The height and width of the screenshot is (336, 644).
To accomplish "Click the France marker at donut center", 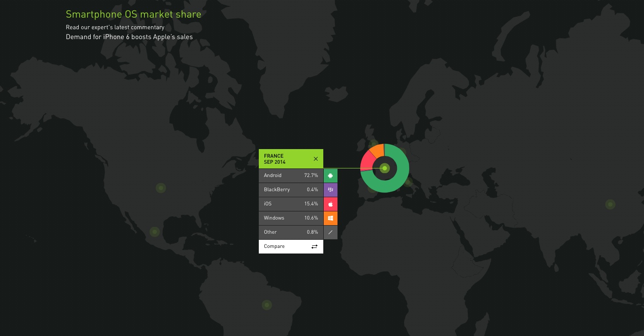I will [x=385, y=168].
